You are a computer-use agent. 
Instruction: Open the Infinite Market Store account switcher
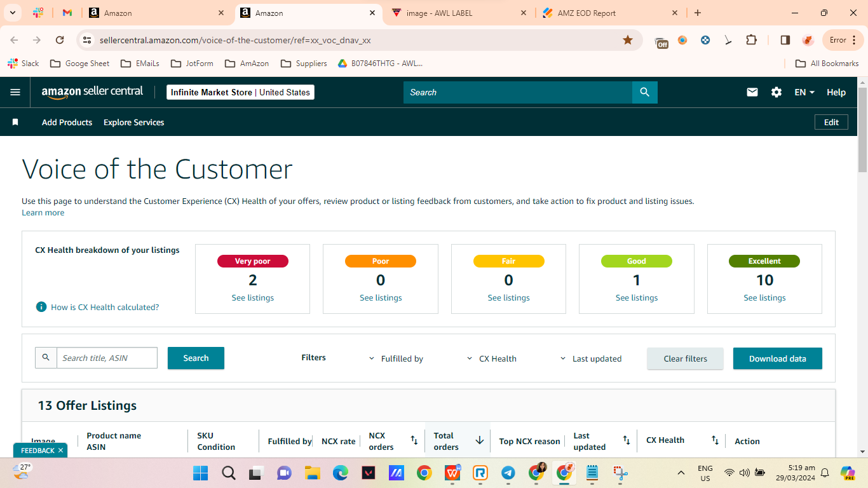coord(240,92)
